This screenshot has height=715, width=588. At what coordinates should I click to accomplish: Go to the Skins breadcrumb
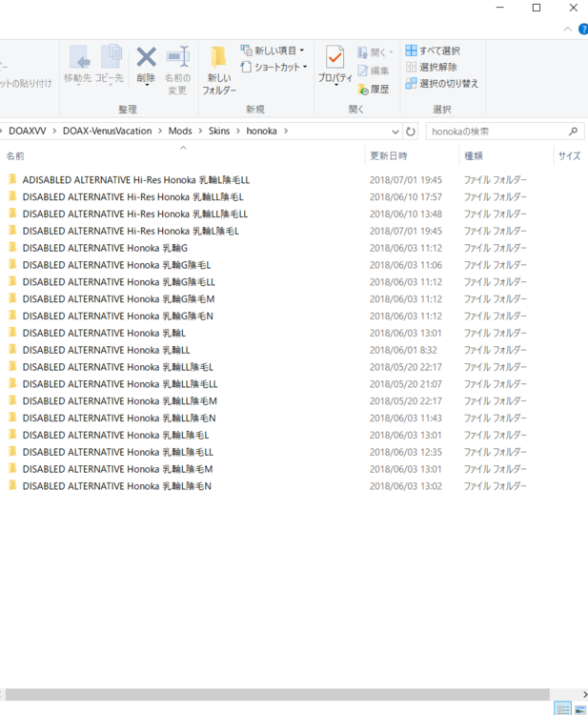click(x=219, y=131)
